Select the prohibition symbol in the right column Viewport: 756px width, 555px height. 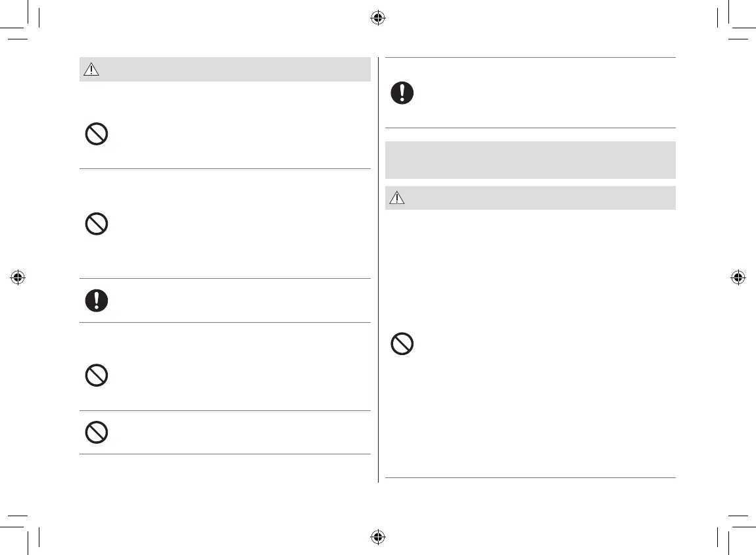tap(402, 344)
